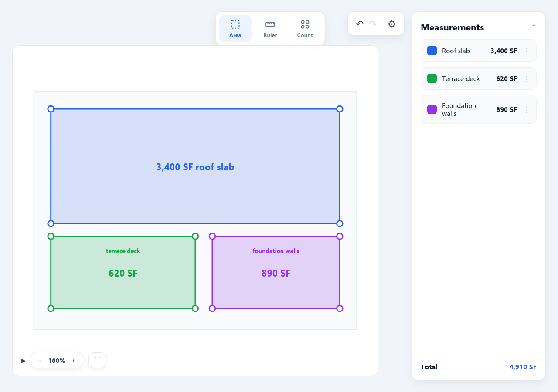Click the blue Roof slab color swatch
This screenshot has width=558, height=392.
point(432,51)
